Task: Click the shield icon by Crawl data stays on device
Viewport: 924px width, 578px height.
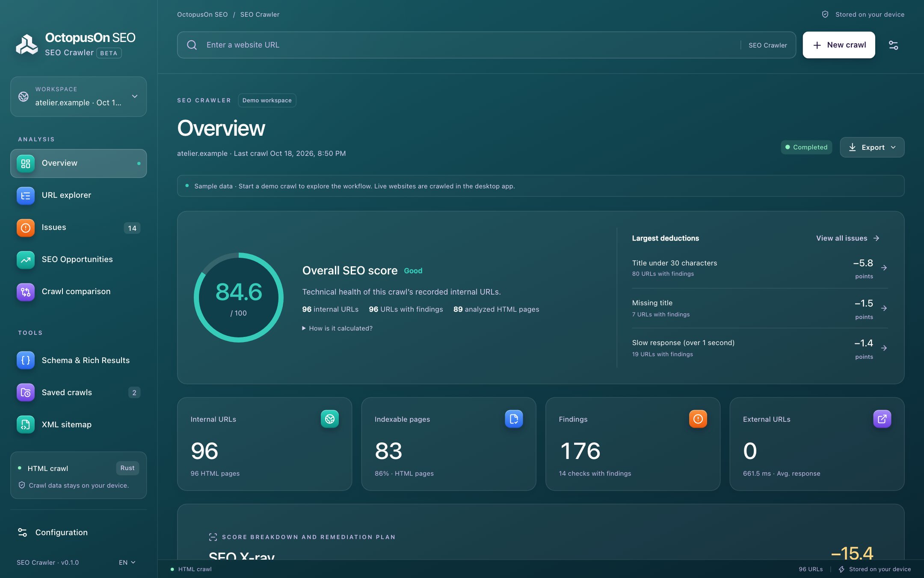Action: coord(22,485)
